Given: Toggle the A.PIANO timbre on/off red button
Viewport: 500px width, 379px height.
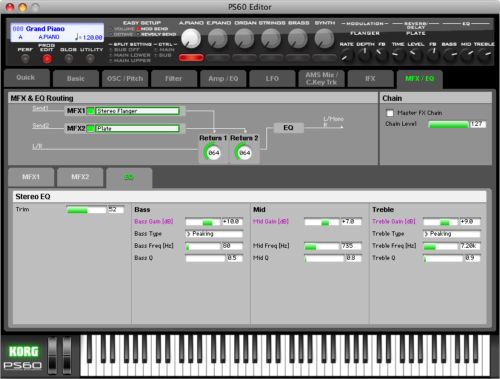Looking at the screenshot, I should click(x=191, y=58).
